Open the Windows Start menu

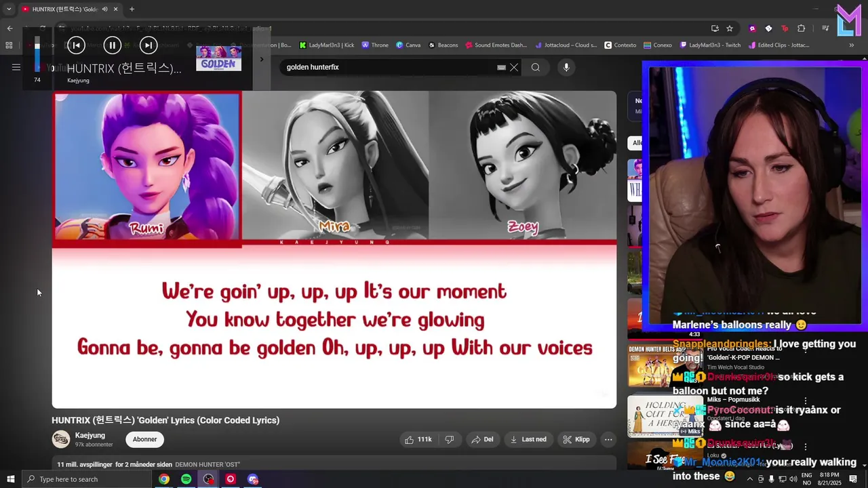(10, 479)
